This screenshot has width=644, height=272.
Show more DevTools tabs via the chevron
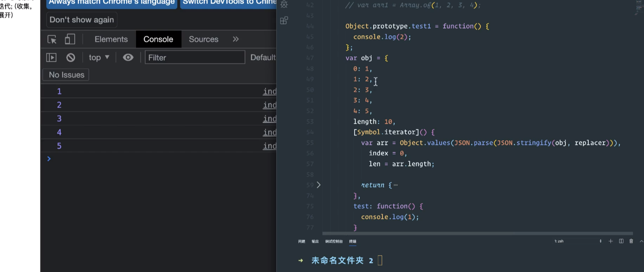pos(236,39)
